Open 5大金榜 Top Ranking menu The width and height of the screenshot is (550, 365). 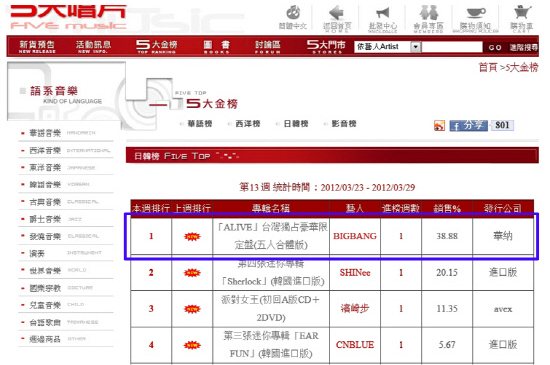click(x=156, y=47)
